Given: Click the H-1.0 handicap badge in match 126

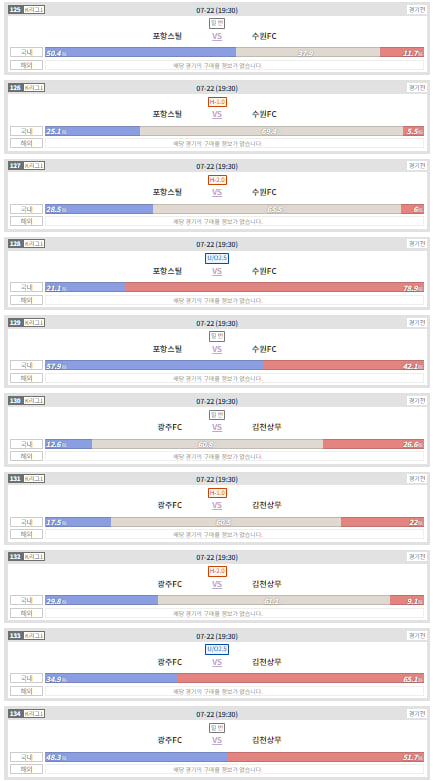Looking at the screenshot, I should click(x=217, y=102).
